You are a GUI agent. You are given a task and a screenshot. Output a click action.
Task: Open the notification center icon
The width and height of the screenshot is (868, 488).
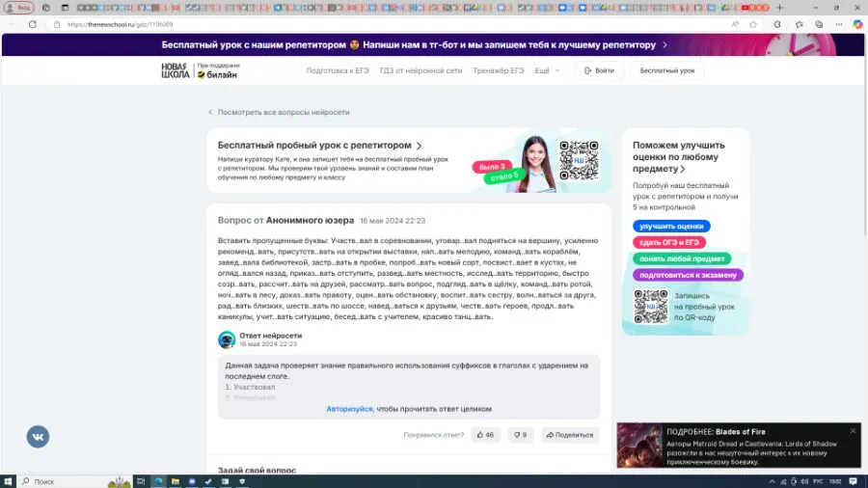pos(854,481)
